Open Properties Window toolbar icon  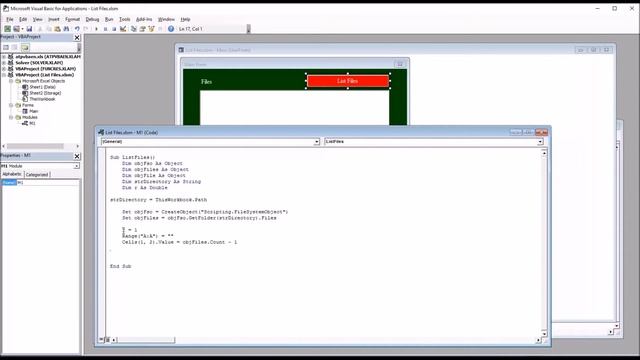[x=142, y=29]
